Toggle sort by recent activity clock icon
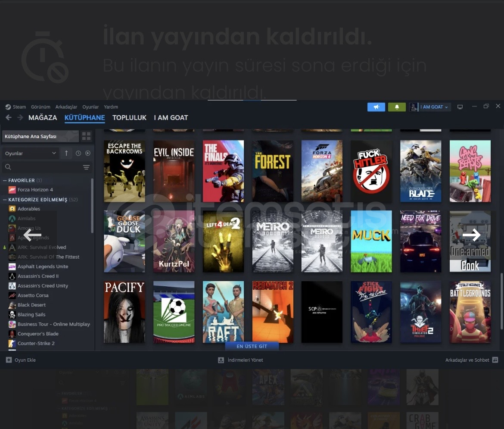The height and width of the screenshot is (429, 504). pyautogui.click(x=78, y=153)
